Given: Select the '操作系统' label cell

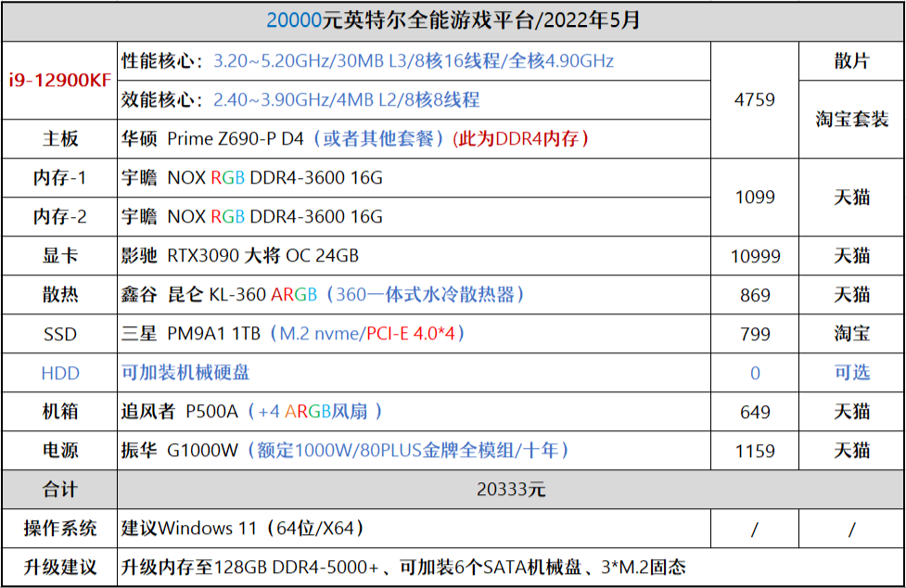Looking at the screenshot, I should 60,529.
